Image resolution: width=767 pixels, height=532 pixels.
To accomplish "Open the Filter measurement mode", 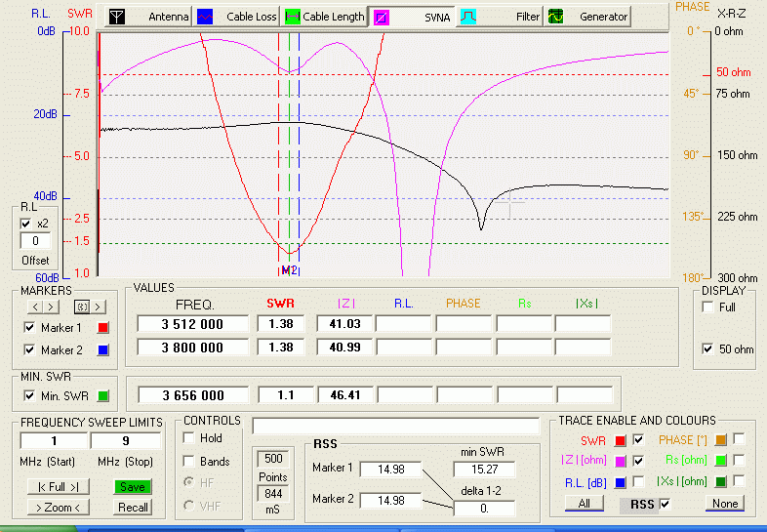I will [x=501, y=17].
